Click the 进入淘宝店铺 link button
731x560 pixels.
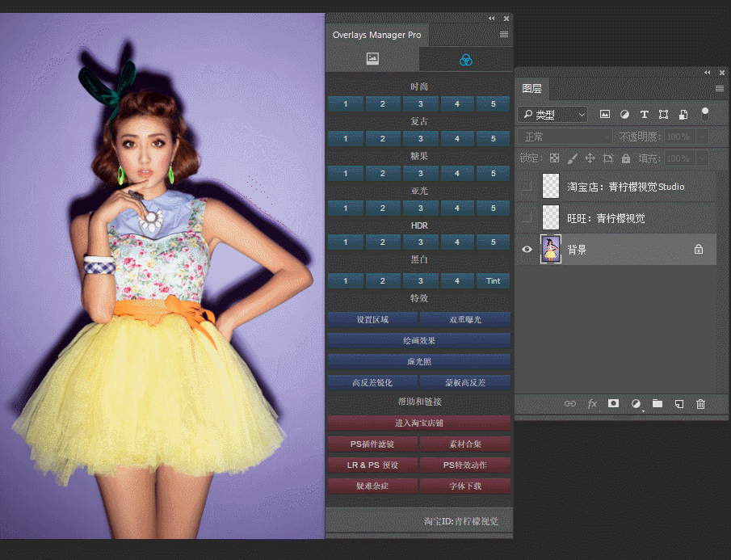[418, 423]
